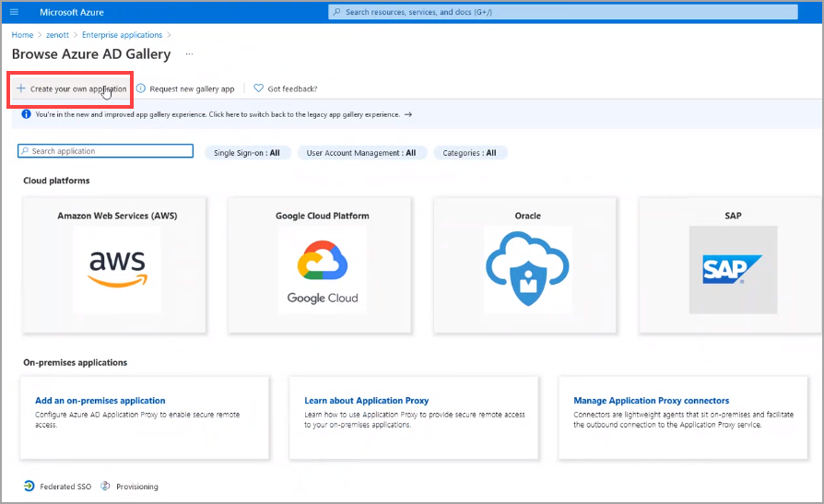Viewport: 824px width, 504px height.
Task: Open the Single Sign-on filter
Action: click(247, 153)
